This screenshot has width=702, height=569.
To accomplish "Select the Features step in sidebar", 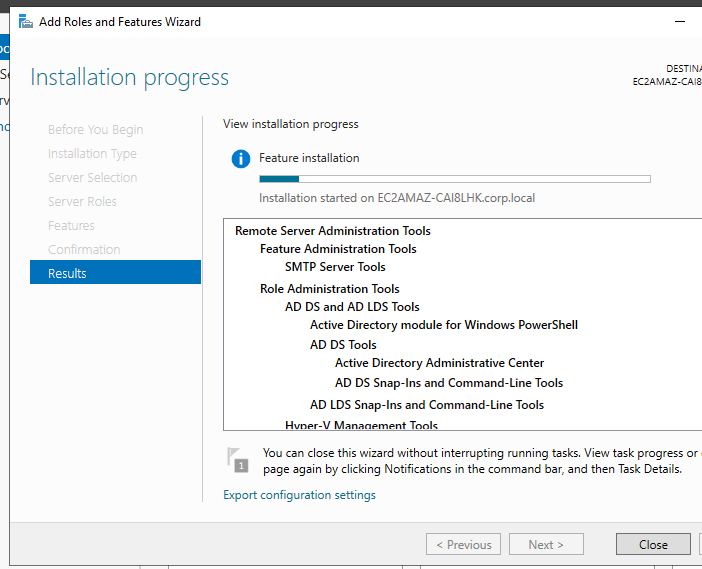I will [x=71, y=225].
